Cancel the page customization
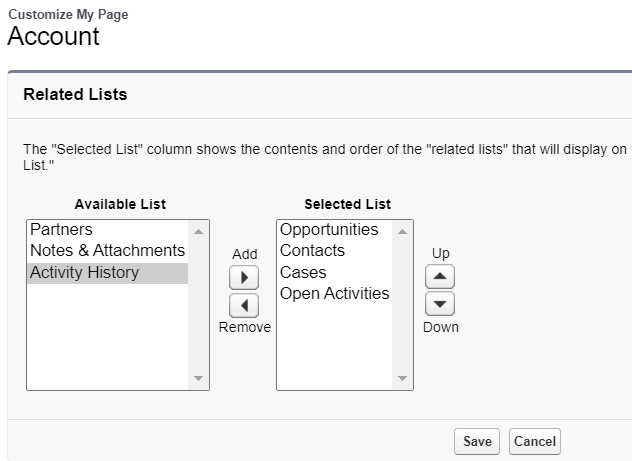This screenshot has width=632, height=461. 535,441
